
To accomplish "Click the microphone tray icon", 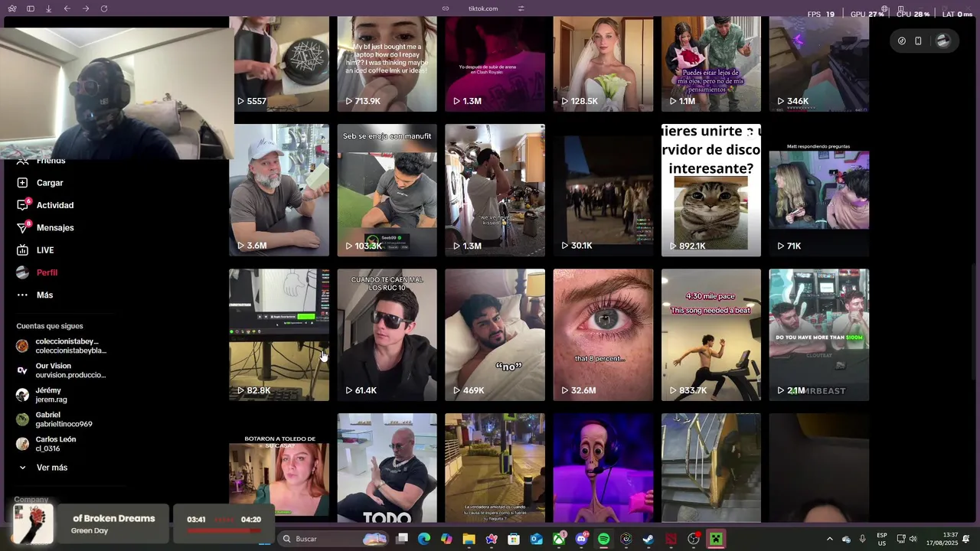I will click(x=863, y=539).
